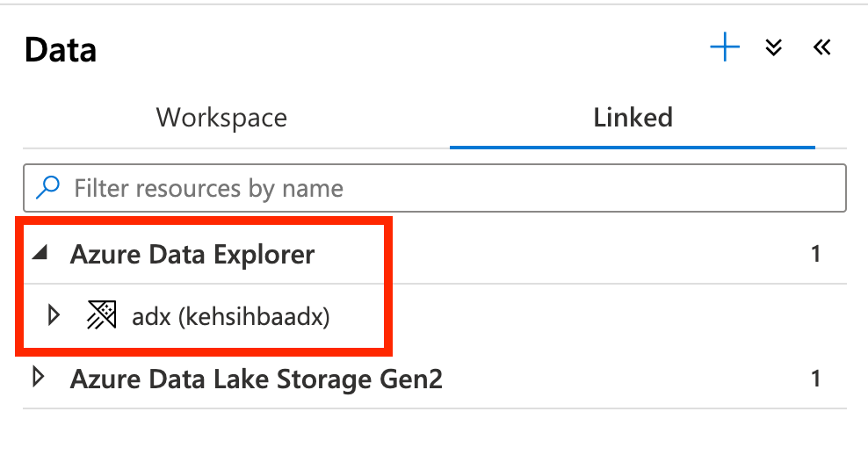This screenshot has height=455, width=868.
Task: Select the Azure Data Explorer group label
Action: (x=192, y=255)
